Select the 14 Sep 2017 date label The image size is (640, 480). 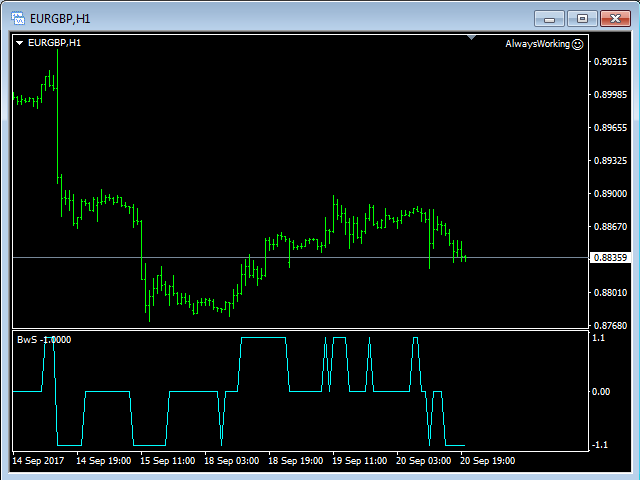point(38,461)
